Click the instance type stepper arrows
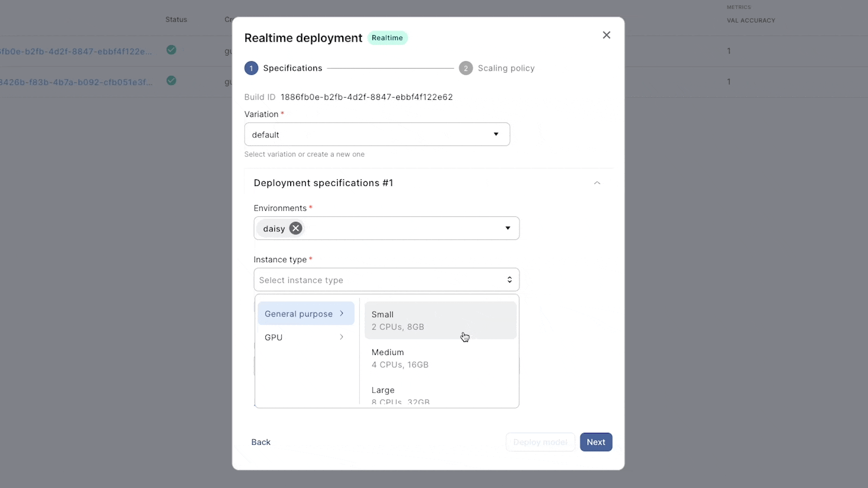 (510, 280)
